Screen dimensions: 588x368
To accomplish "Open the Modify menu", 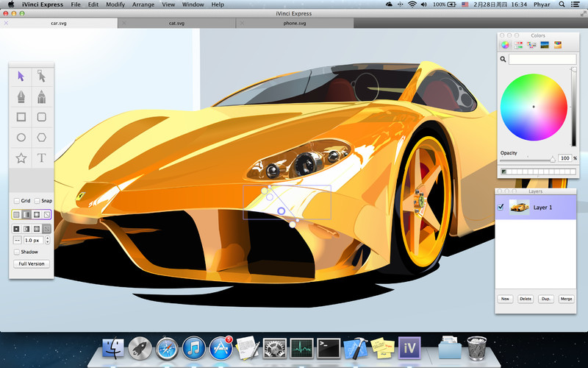I will tap(115, 4).
